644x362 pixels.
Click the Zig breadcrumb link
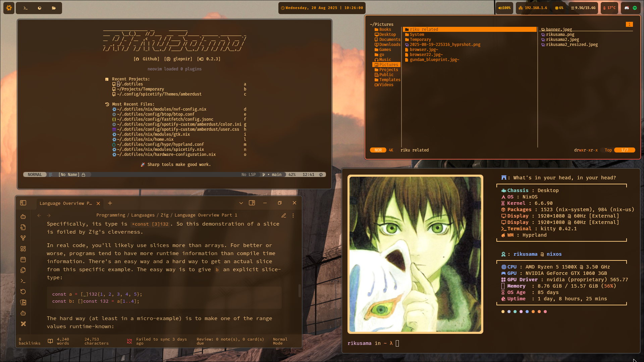click(x=164, y=215)
